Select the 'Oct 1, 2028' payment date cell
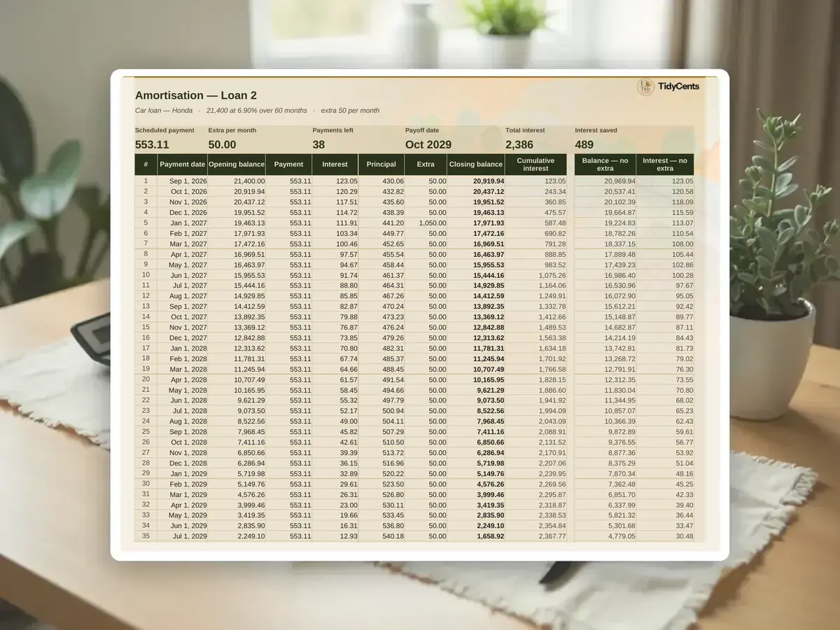This screenshot has height=630, width=840. (182, 442)
